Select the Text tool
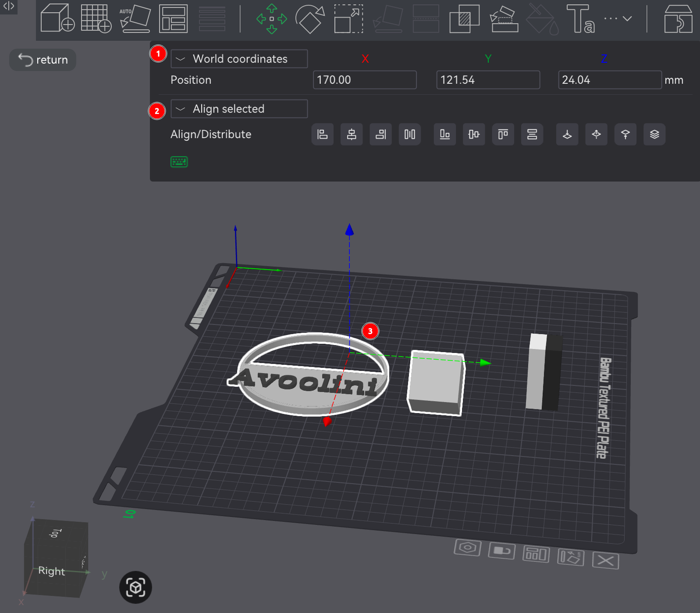 [x=581, y=18]
